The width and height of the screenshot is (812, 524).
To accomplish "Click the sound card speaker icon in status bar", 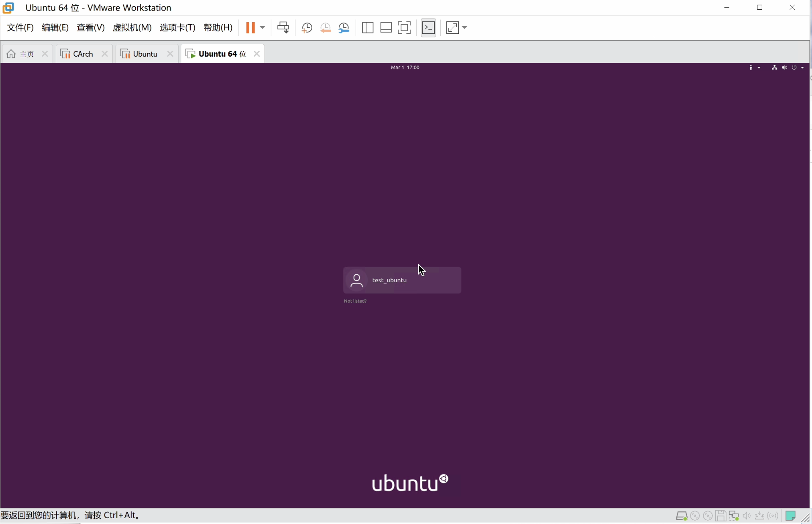I will click(747, 516).
